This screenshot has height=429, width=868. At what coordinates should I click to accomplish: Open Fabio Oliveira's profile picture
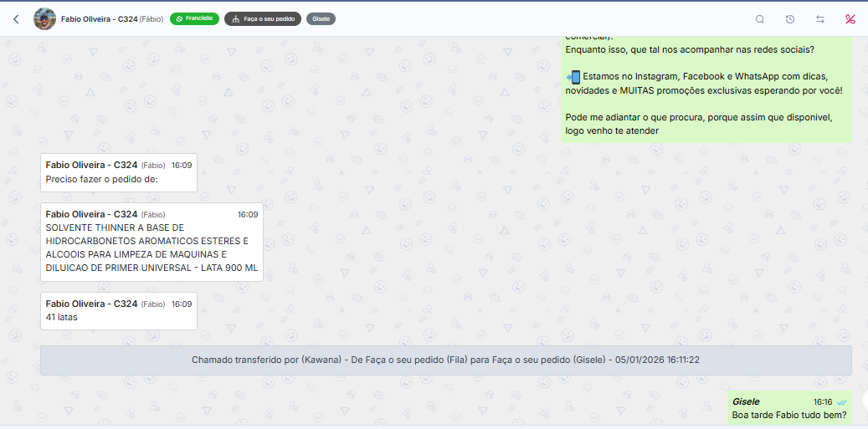pyautogui.click(x=44, y=19)
